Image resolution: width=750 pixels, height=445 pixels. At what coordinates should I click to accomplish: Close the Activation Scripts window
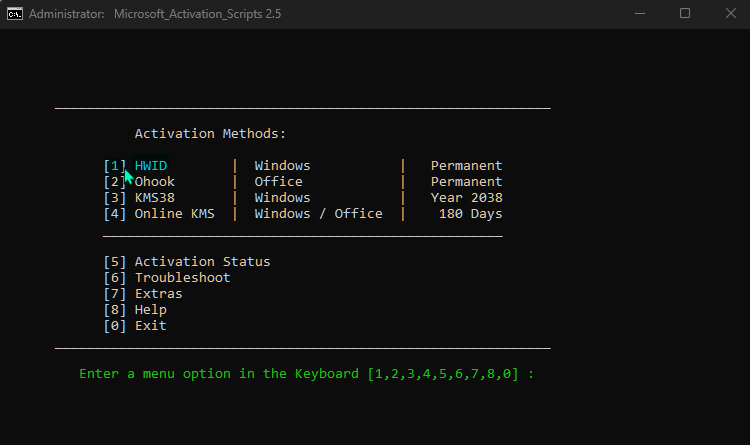tap(730, 13)
